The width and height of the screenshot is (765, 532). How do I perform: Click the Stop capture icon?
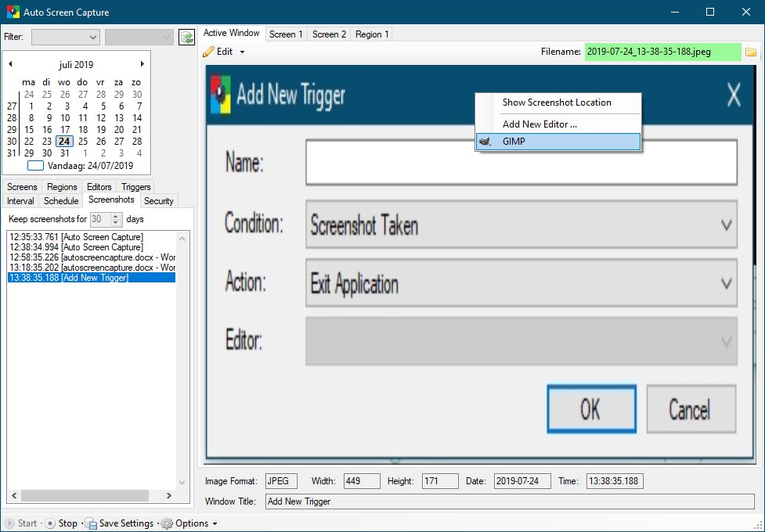click(50, 523)
